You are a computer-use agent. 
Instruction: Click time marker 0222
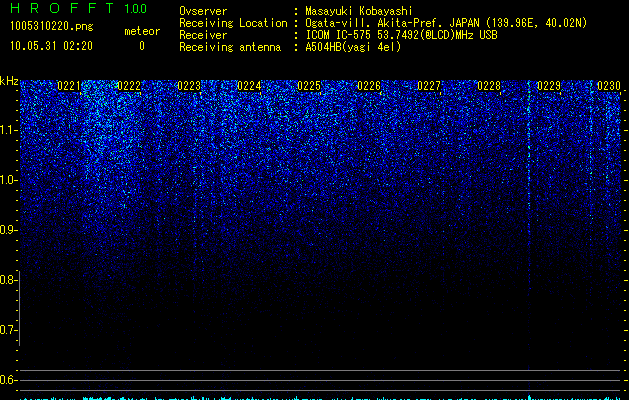[x=129, y=86]
